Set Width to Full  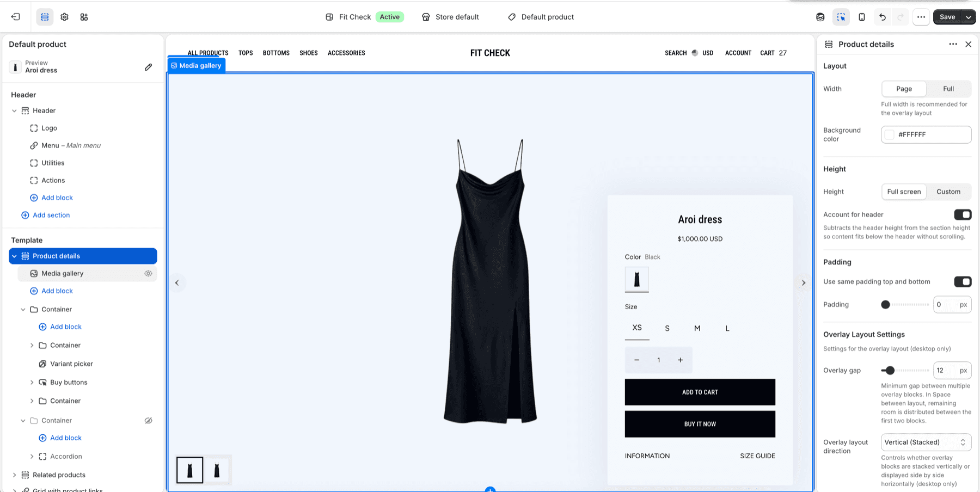coord(948,89)
